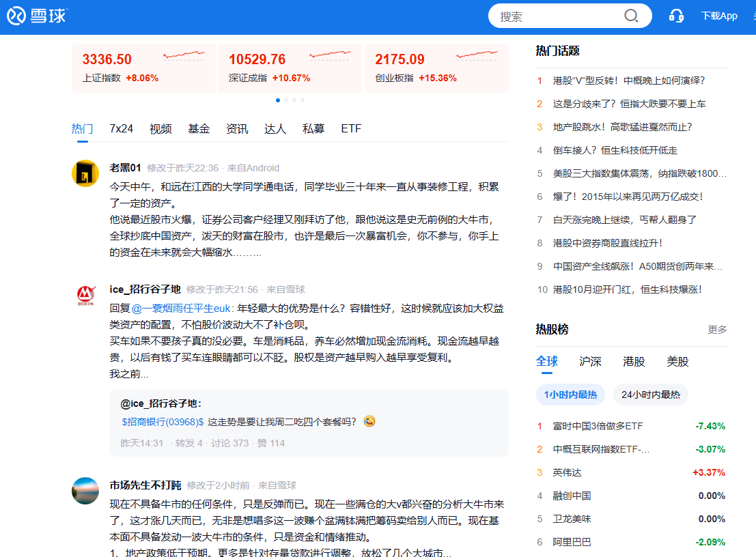Open the quoted post by @ice_招行谷子地
The height and width of the screenshot is (557, 756).
click(309, 423)
